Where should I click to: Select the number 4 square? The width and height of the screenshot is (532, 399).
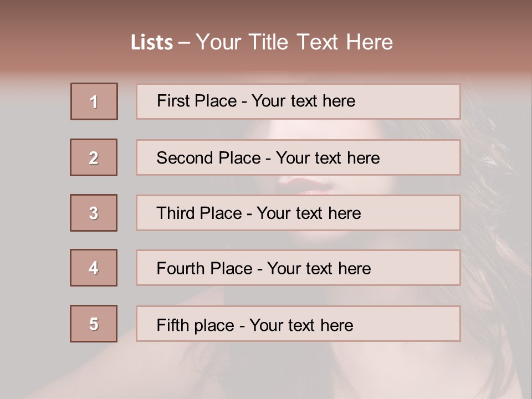pos(94,268)
